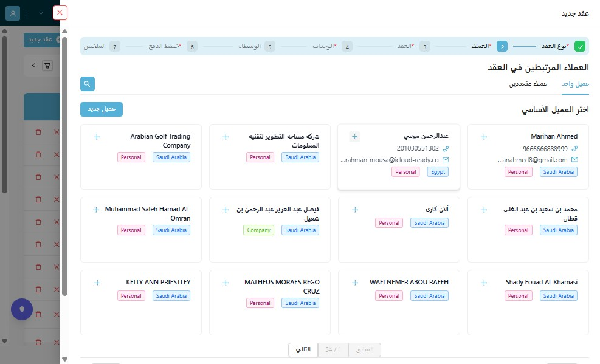Click first red X icon in background table
Viewport: 600px width, 364px height.
pos(57,132)
